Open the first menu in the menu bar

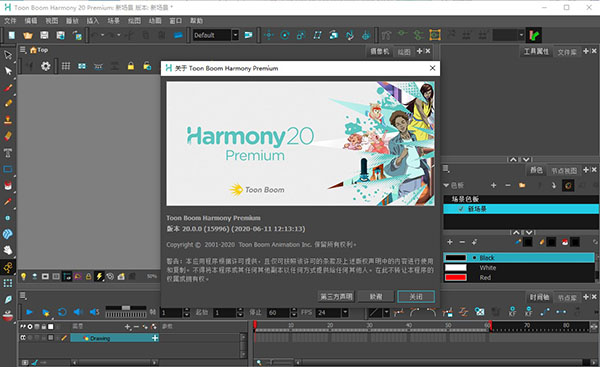pyautogui.click(x=10, y=21)
